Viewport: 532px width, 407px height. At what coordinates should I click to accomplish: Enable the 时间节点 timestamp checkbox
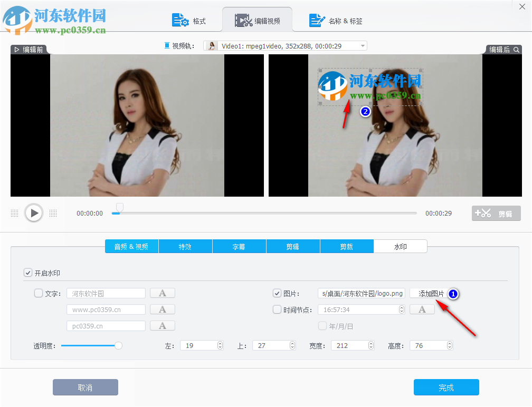(277, 309)
